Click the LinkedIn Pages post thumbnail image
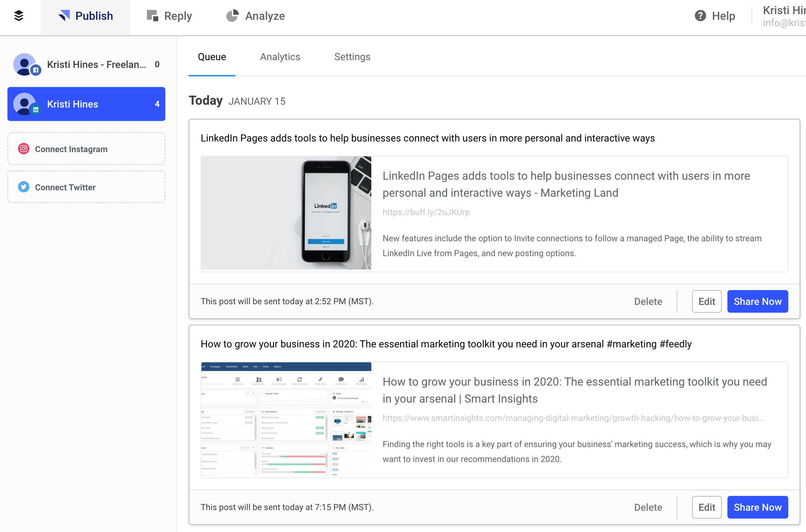 [287, 213]
